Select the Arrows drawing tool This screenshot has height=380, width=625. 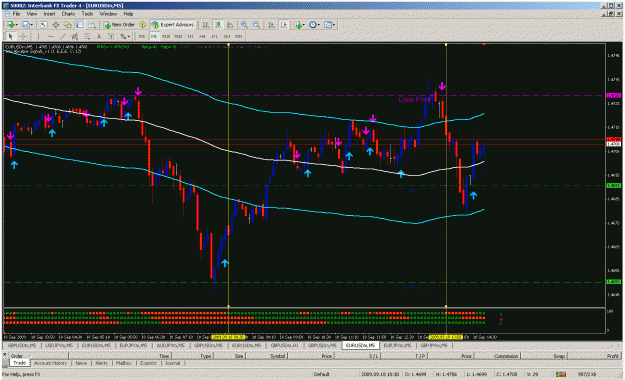tap(123, 36)
